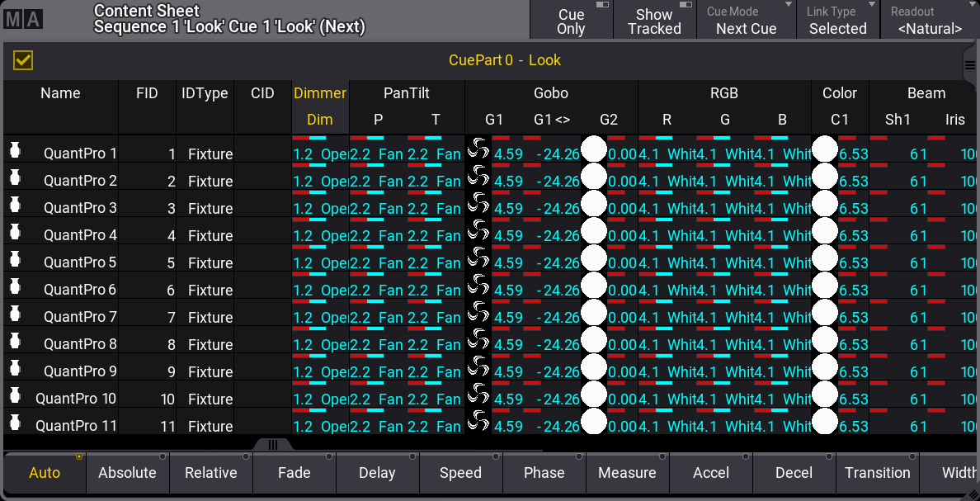This screenshot has width=980, height=501.
Task: Switch to the Delay layer
Action: coord(378,473)
